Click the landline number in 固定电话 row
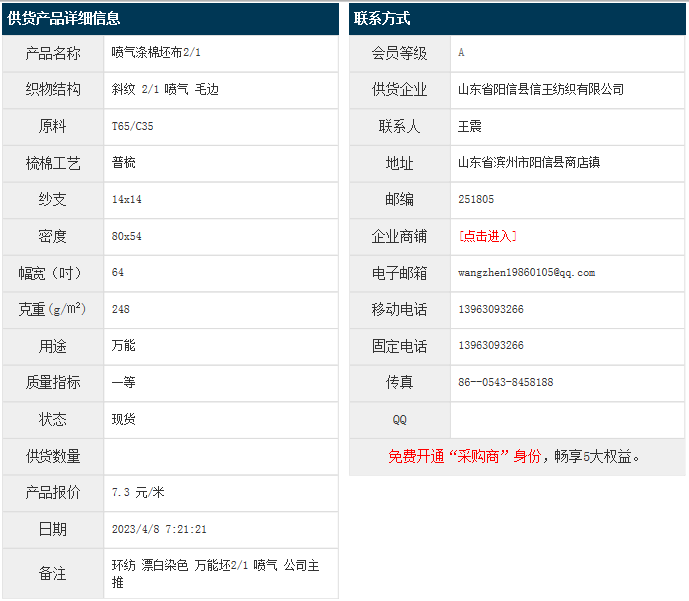 pyautogui.click(x=490, y=346)
